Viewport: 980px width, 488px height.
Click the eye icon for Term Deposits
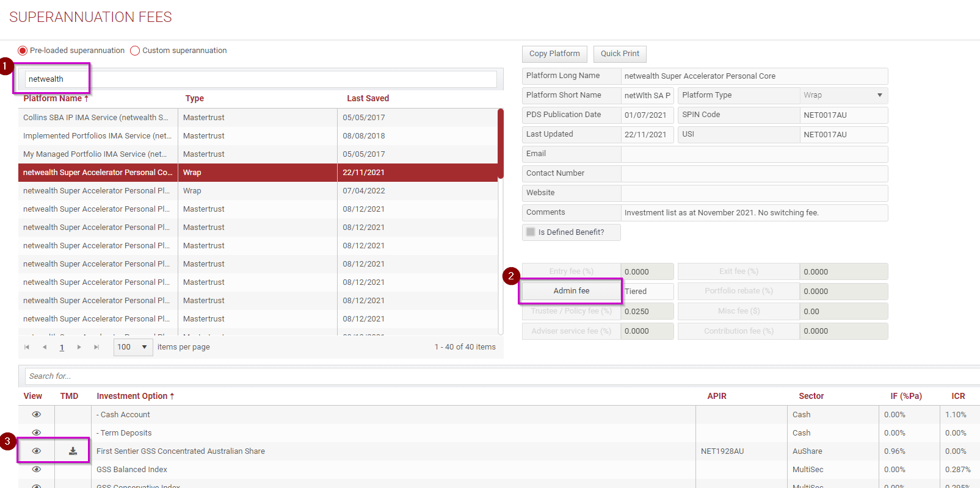[37, 433]
